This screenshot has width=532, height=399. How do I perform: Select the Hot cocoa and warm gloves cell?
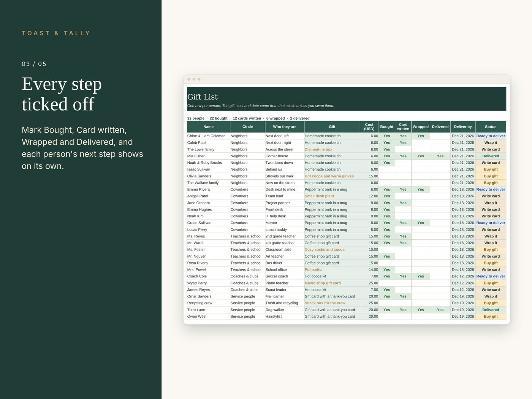332,176
